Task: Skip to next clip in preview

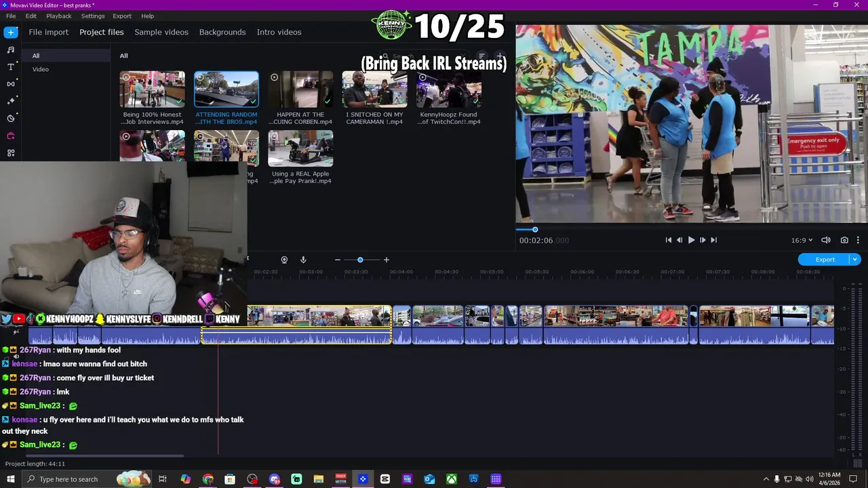Action: [x=713, y=240]
